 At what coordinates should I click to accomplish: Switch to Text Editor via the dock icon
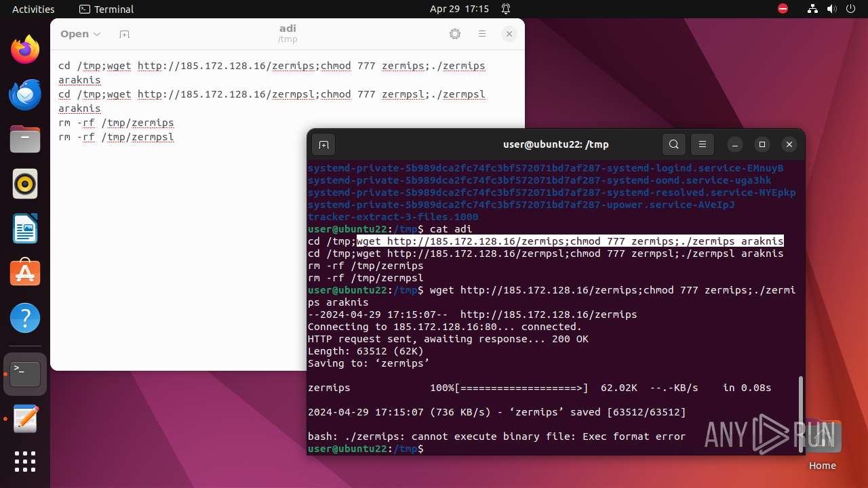(25, 418)
